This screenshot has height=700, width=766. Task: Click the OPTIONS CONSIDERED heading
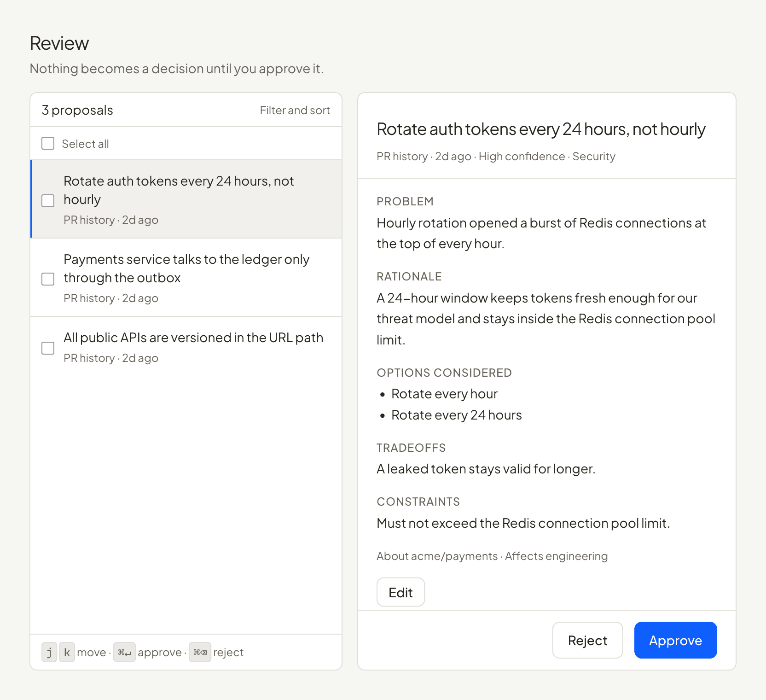444,373
